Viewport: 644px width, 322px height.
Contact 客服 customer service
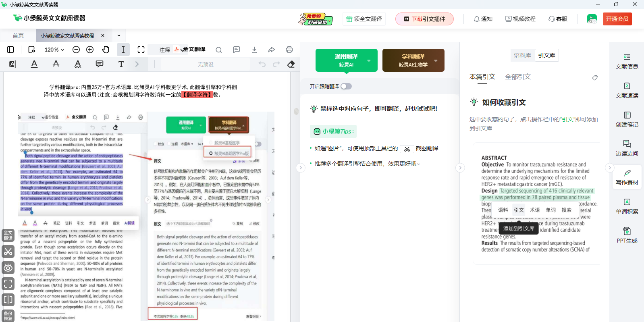coord(558,19)
